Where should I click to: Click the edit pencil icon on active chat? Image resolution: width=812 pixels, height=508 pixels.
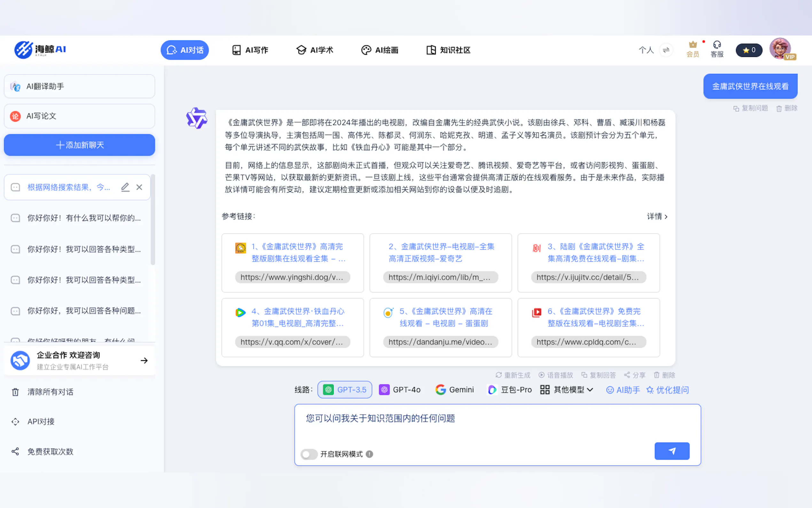click(x=125, y=187)
